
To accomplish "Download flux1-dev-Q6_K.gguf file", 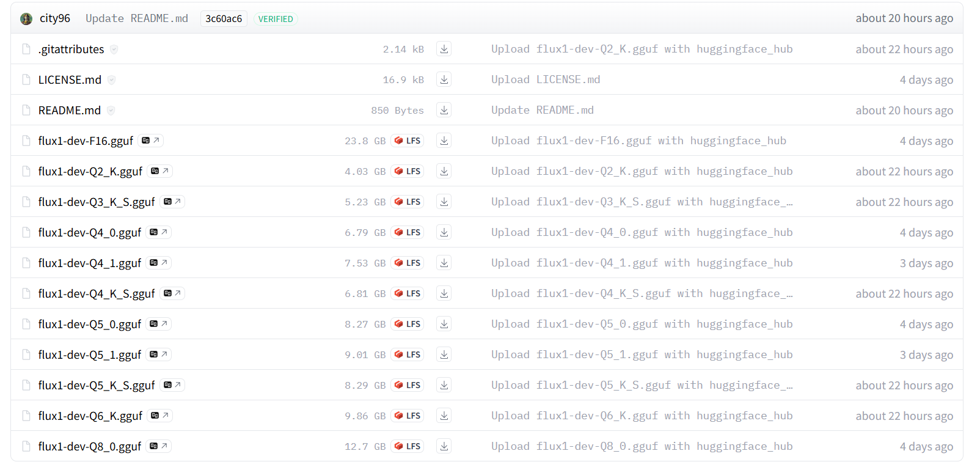I will point(444,416).
